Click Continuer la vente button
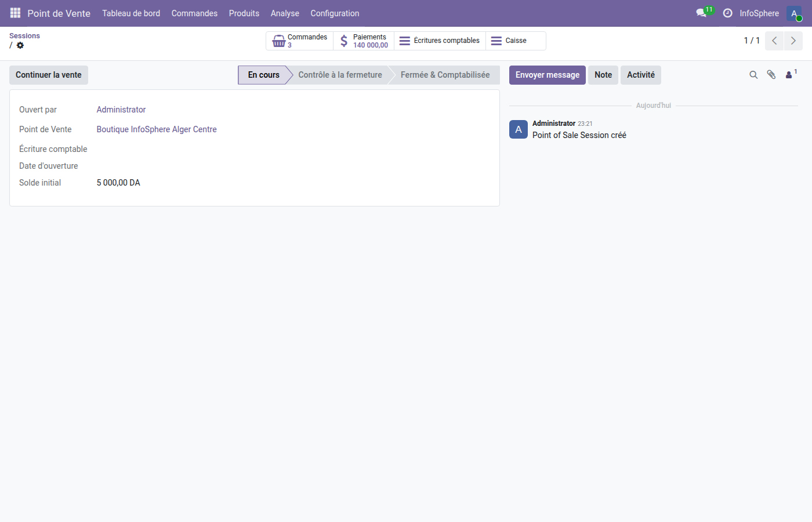Viewport: 812px width, 522px height. (49, 75)
